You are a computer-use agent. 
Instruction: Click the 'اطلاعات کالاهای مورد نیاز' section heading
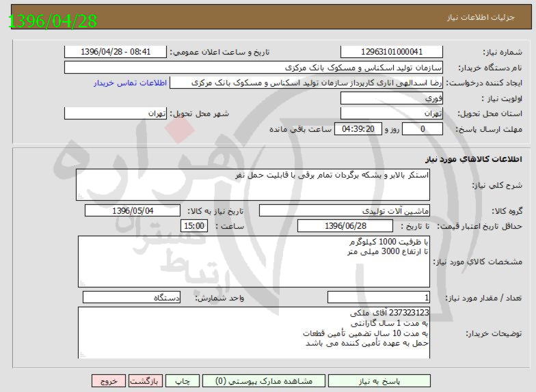473,160
